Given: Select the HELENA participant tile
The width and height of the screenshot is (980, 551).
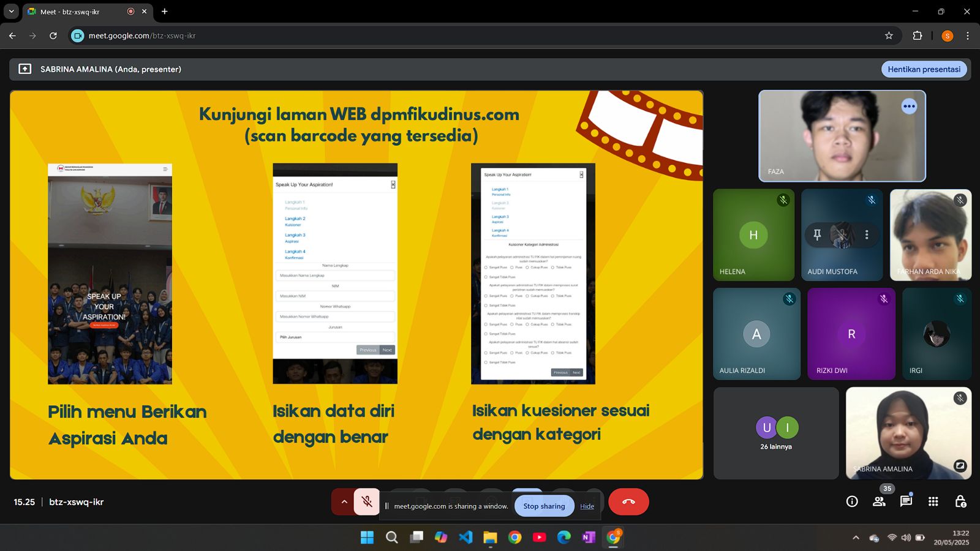Looking at the screenshot, I should (754, 235).
